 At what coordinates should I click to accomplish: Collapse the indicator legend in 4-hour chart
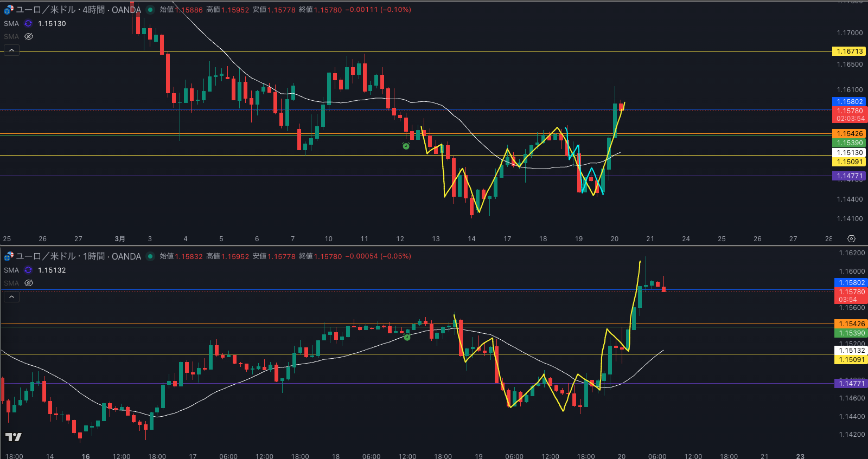point(12,50)
